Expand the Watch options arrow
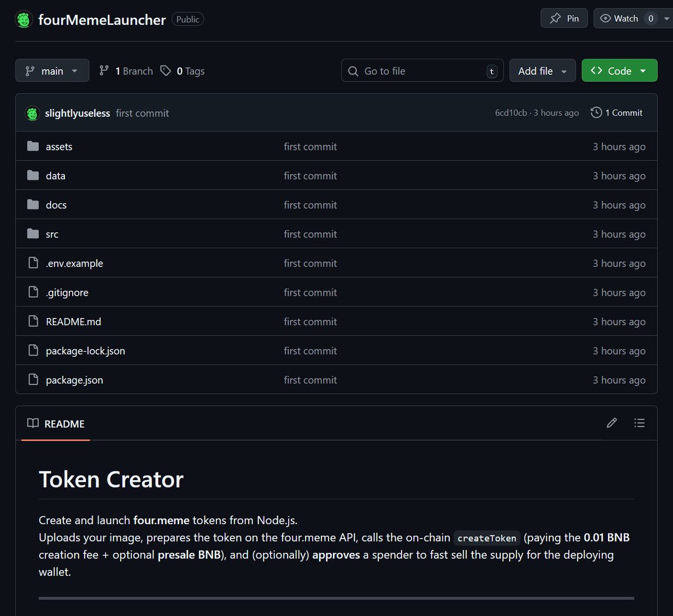The image size is (673, 616). point(666,19)
